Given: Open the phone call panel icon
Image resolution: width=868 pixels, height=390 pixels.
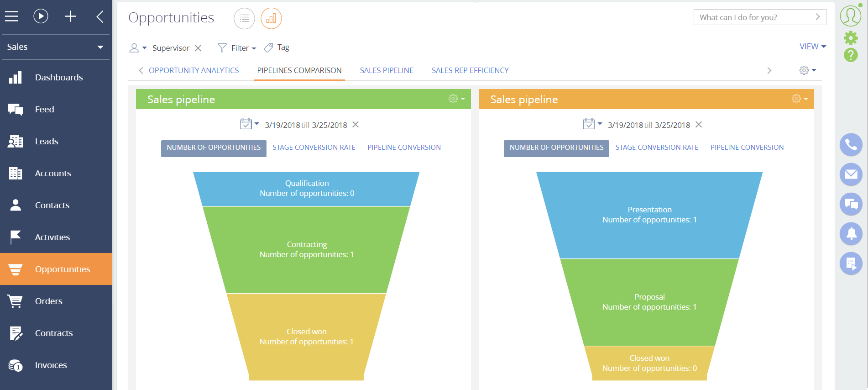Looking at the screenshot, I should coord(851,145).
